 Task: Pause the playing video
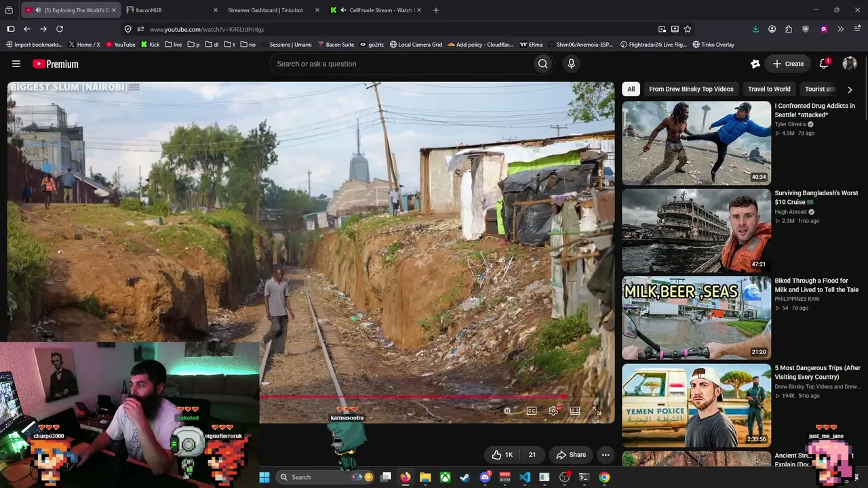coord(507,411)
